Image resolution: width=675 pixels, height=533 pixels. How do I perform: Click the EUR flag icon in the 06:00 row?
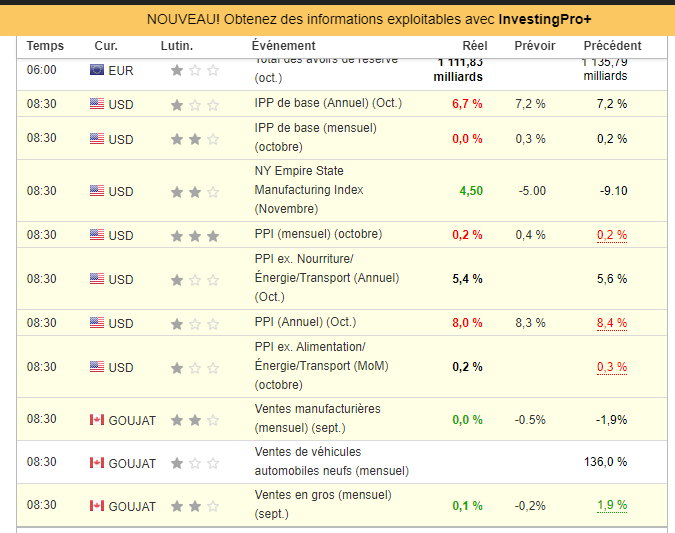tap(97, 70)
